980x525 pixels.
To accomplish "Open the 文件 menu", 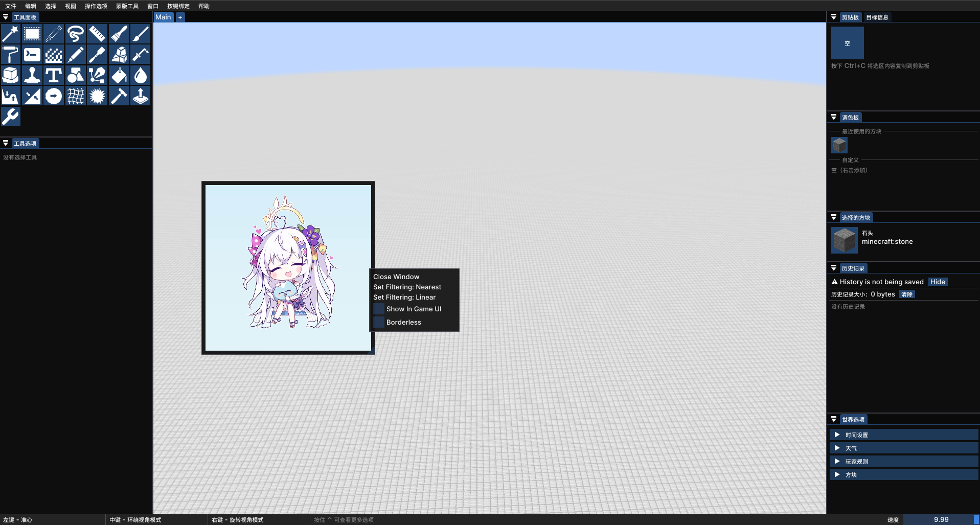I will [11, 6].
